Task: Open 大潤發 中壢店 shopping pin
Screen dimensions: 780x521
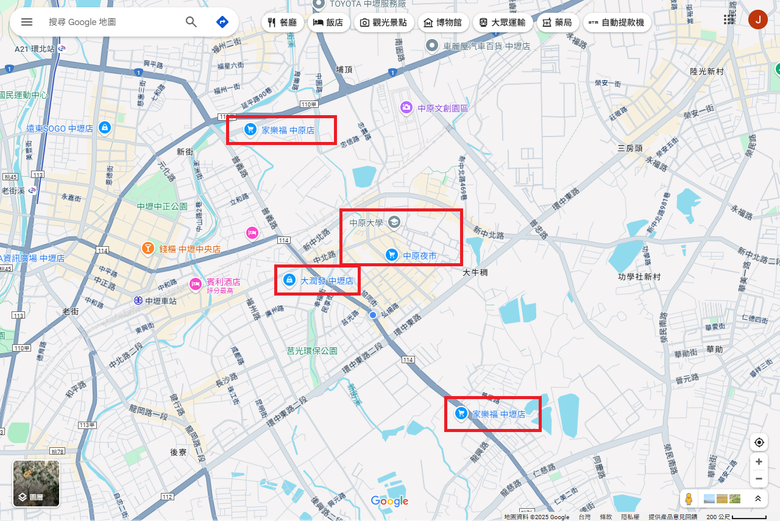Action: 289,280
